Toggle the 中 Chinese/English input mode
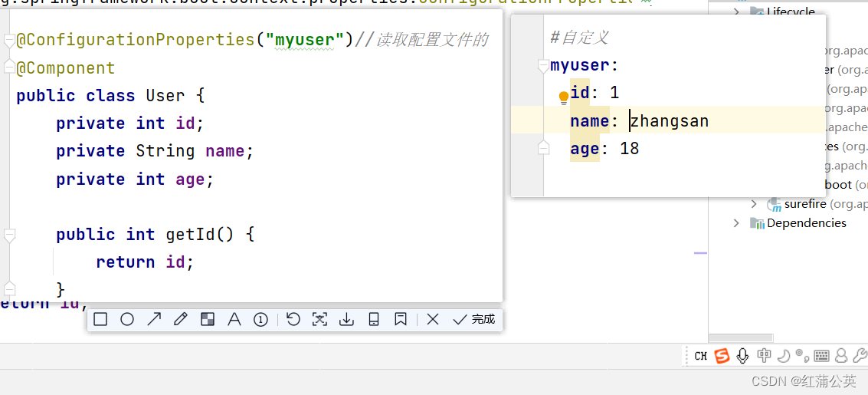868x395 pixels. 764,355
